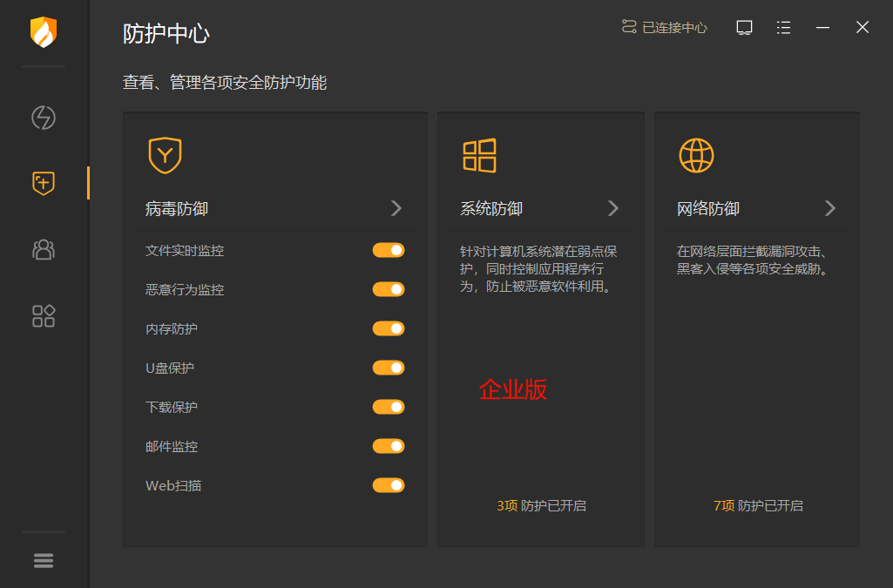Viewport: 893px width, 588px height.
Task: Open 网络防御 details via chevron
Action: tap(830, 208)
